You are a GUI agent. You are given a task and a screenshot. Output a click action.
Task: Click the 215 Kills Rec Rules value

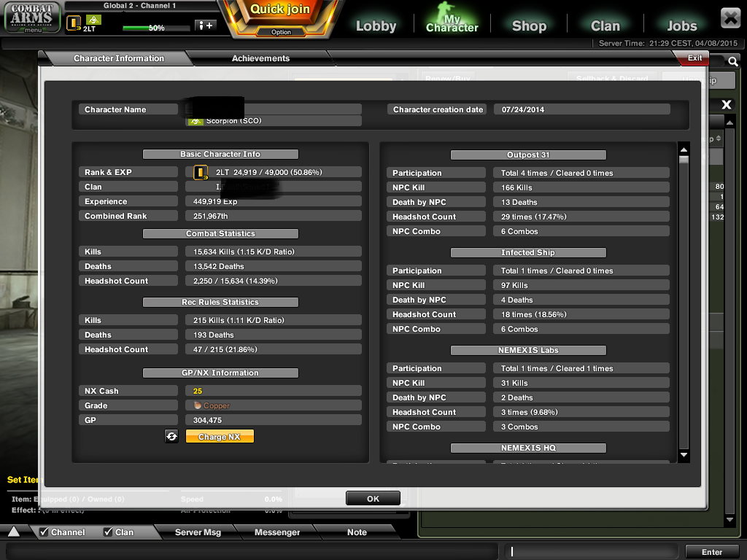point(239,320)
